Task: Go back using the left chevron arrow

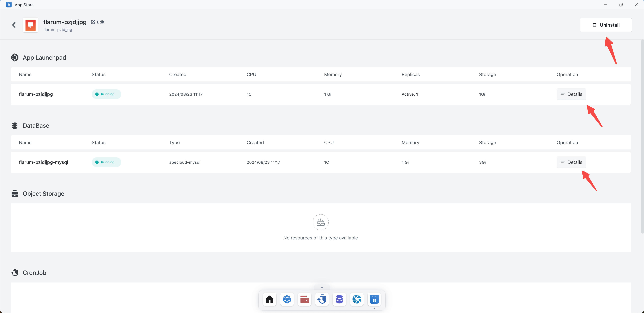Action: [14, 25]
